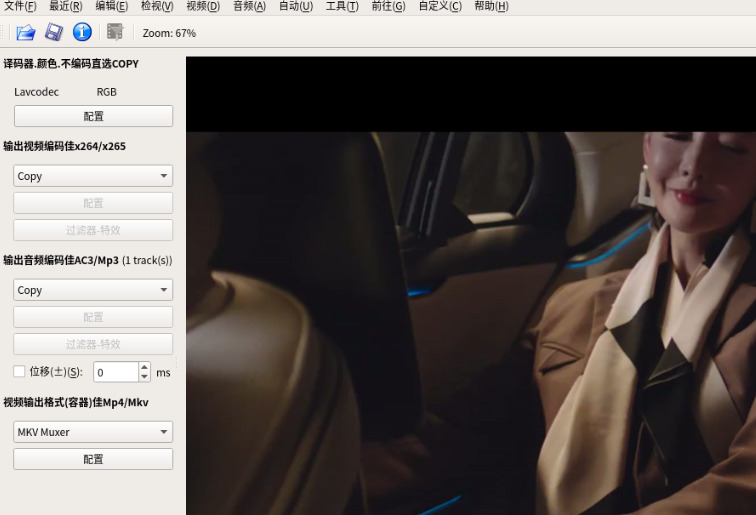This screenshot has height=515, width=756.
Task: Click the Save Video floppy disk icon
Action: pyautogui.click(x=54, y=32)
